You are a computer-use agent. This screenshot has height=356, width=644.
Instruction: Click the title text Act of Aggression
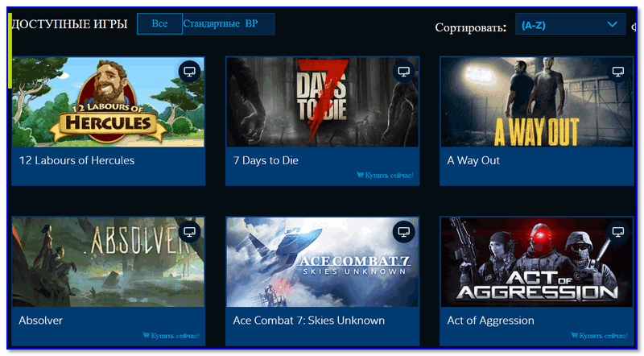(490, 321)
